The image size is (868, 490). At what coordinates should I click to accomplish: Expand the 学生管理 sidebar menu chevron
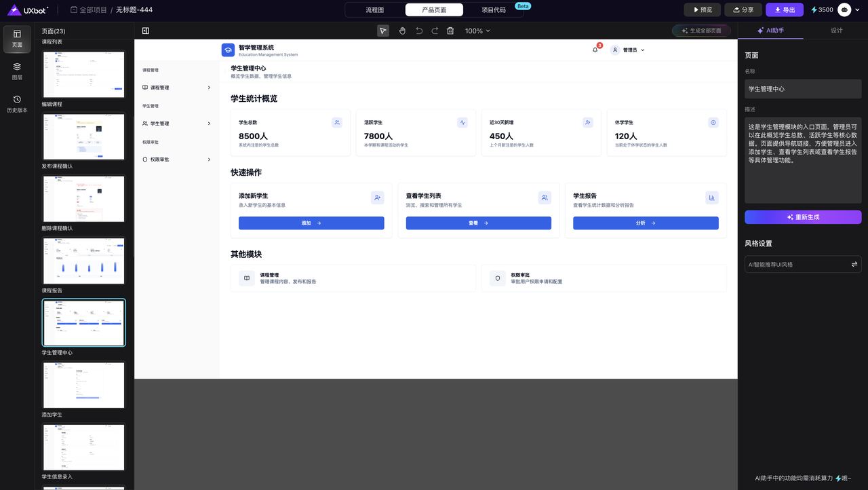point(209,124)
